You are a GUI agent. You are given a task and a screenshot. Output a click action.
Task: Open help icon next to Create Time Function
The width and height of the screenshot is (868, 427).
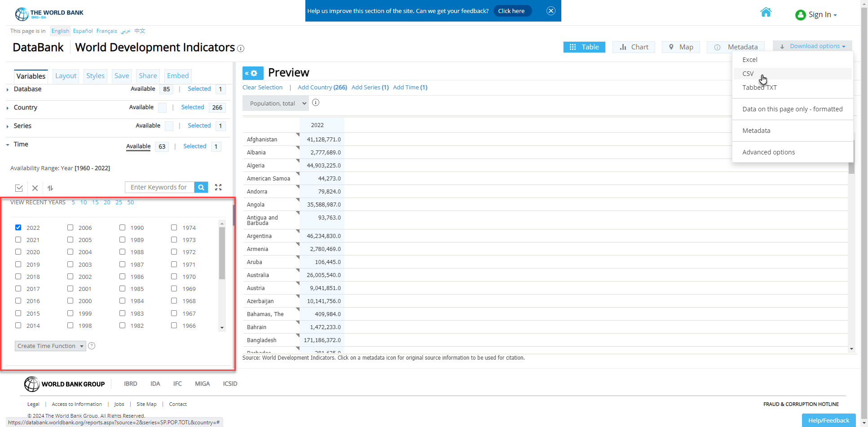(92, 346)
